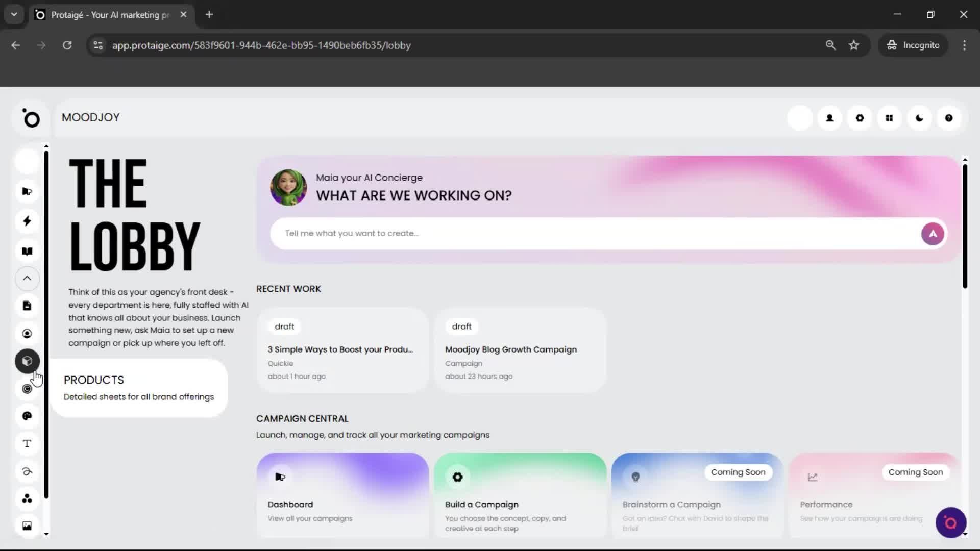The image size is (980, 551).
Task: Click the Maia prompt input field
Action: pos(597,233)
